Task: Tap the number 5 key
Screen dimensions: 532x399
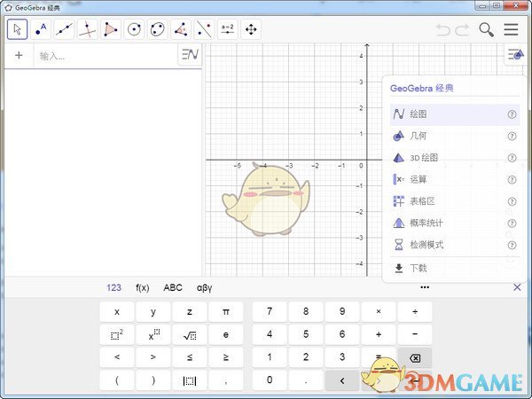Action: (x=306, y=334)
